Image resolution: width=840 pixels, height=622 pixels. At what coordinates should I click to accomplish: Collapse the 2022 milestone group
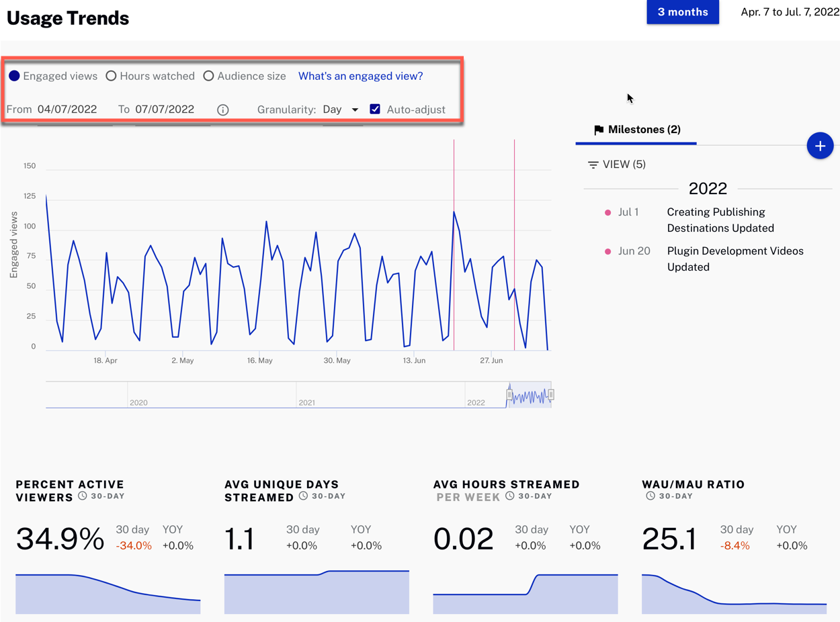708,189
